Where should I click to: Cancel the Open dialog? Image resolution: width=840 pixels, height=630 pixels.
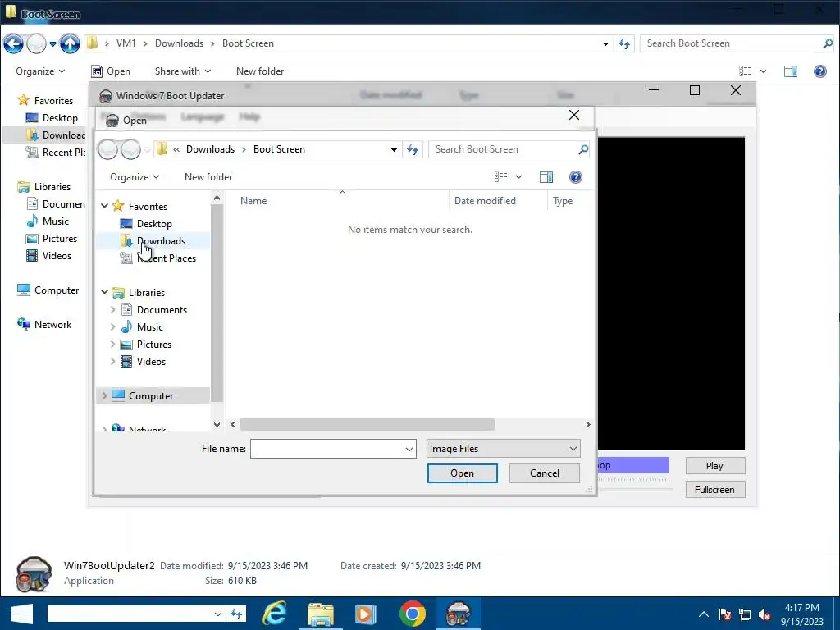click(x=545, y=473)
